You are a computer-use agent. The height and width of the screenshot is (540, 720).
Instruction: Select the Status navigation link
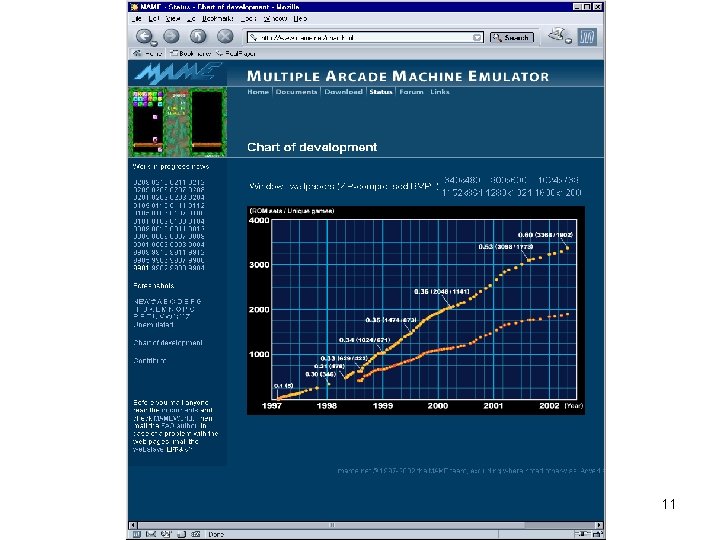tap(381, 92)
